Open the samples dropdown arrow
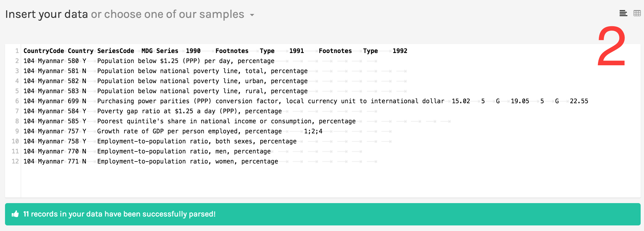This screenshot has height=231, width=644. [252, 15]
